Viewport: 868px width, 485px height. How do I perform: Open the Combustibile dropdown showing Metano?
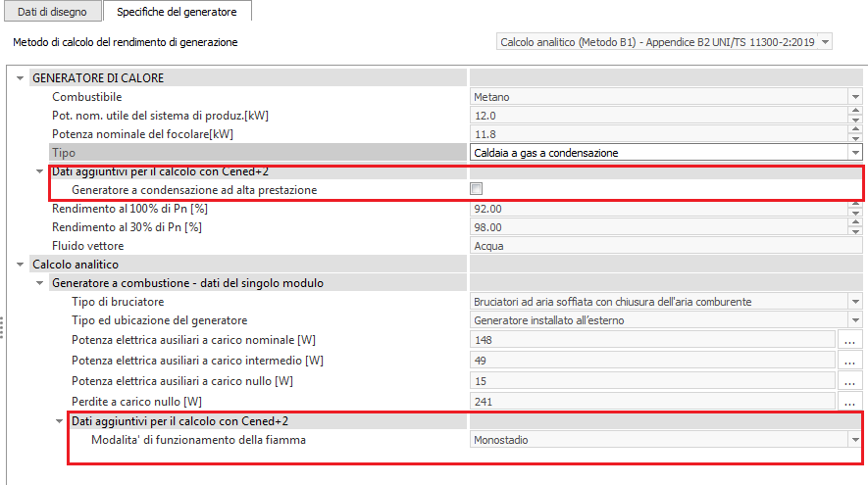click(x=855, y=97)
